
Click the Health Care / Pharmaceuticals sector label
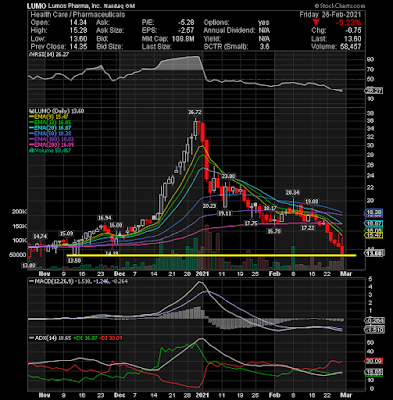(x=78, y=15)
